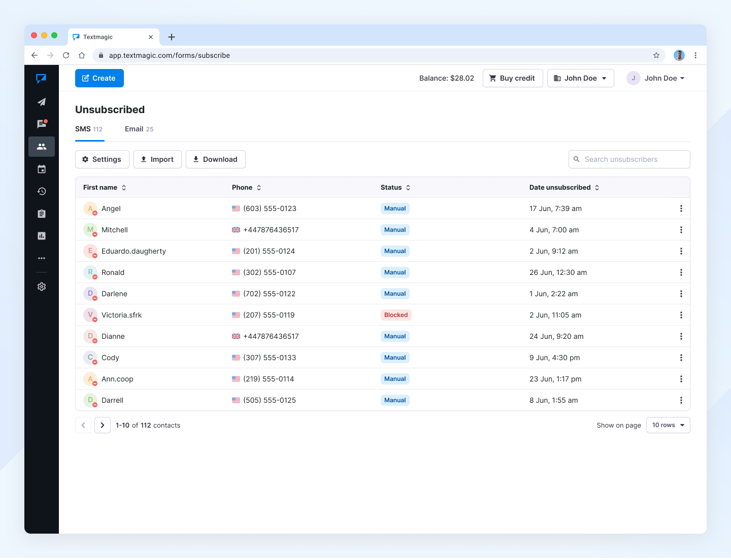
Task: Open the chat messages icon with notification dot
Action: pyautogui.click(x=42, y=124)
